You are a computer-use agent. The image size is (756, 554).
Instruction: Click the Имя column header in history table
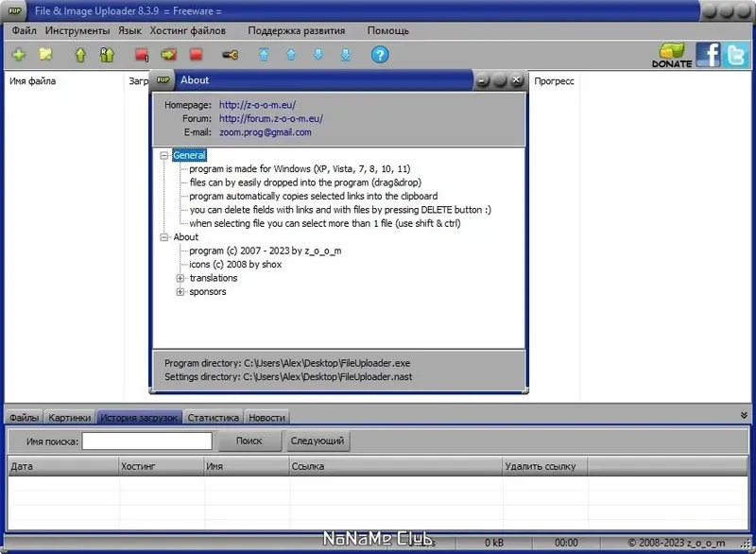pos(247,466)
